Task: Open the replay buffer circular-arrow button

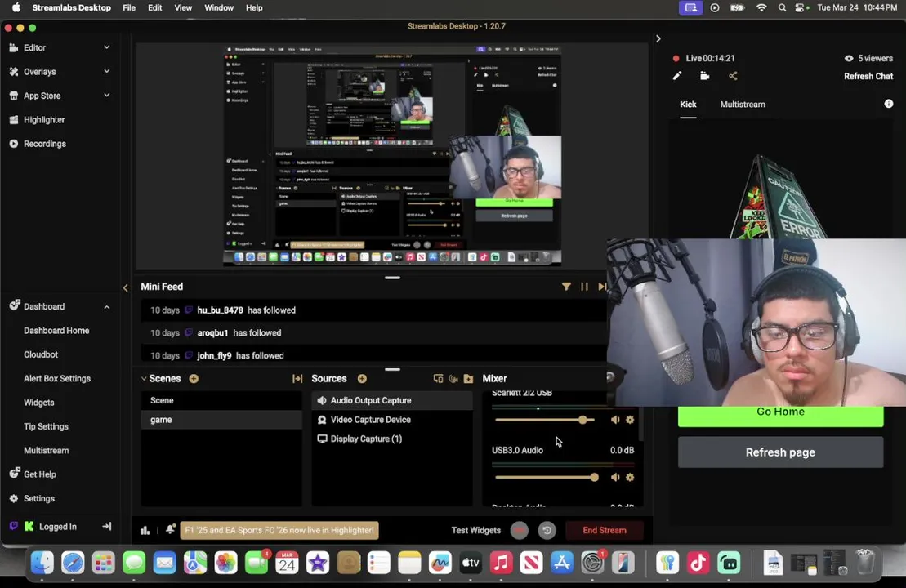Action: (547, 530)
